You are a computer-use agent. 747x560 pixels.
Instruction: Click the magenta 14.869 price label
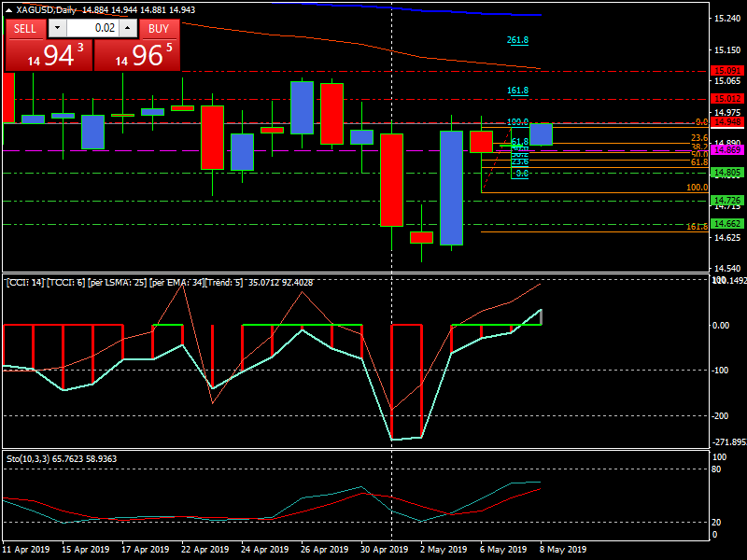(726, 149)
